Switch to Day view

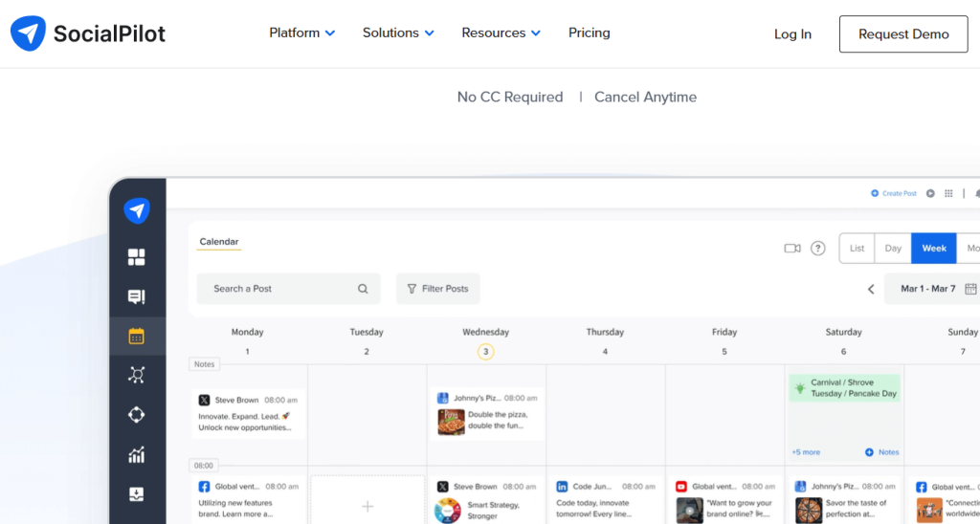coord(893,249)
